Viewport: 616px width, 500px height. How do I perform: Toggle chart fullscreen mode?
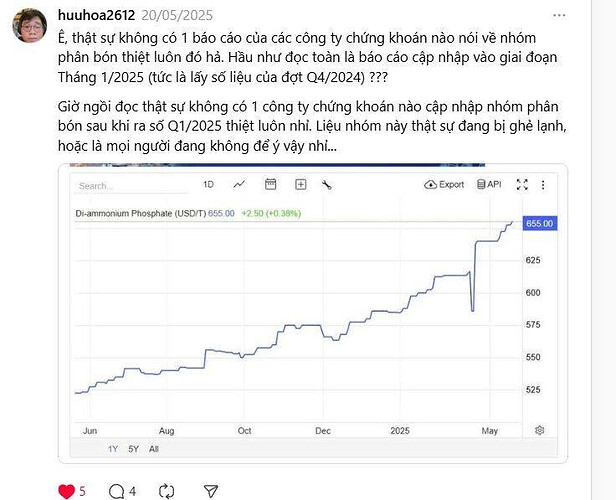522,185
